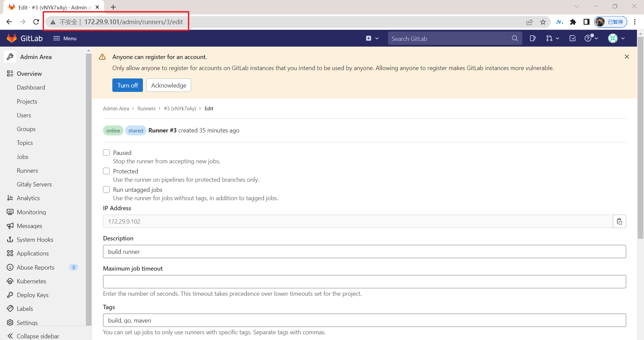Open the Labels section
The height and width of the screenshot is (340, 644).
pyautogui.click(x=20, y=308)
